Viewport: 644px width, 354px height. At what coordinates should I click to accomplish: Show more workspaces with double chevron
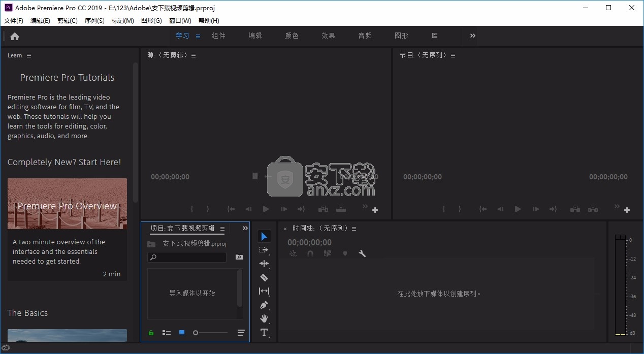click(473, 36)
